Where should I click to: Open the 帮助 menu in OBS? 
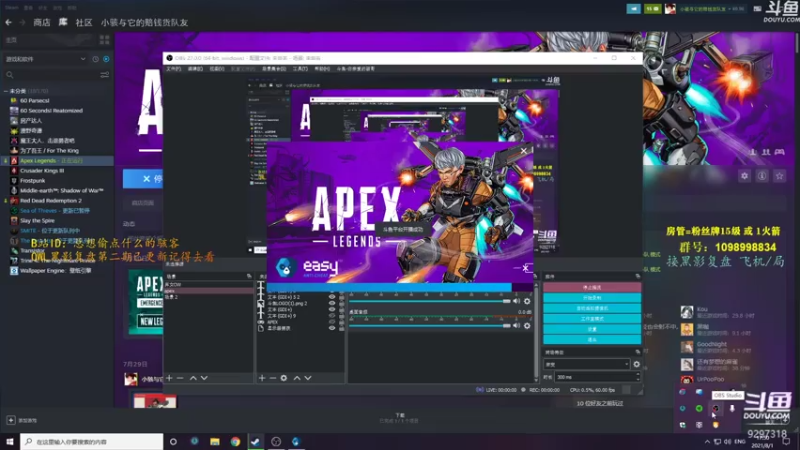coord(322,68)
